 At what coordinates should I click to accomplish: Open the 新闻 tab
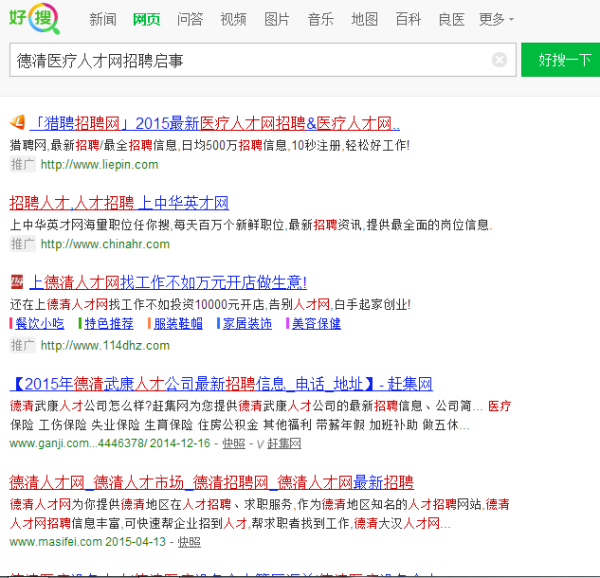103,19
